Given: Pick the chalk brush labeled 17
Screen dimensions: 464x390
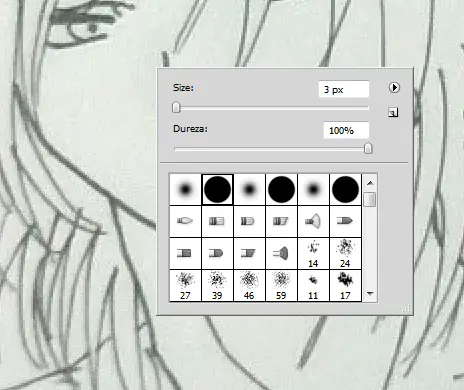Looking at the screenshot, I should click(345, 286).
